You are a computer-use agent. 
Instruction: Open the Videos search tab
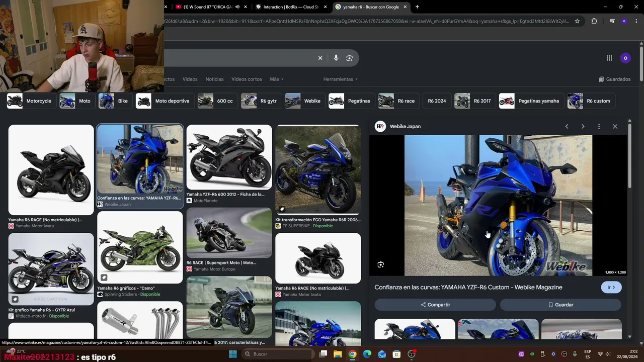click(x=190, y=79)
